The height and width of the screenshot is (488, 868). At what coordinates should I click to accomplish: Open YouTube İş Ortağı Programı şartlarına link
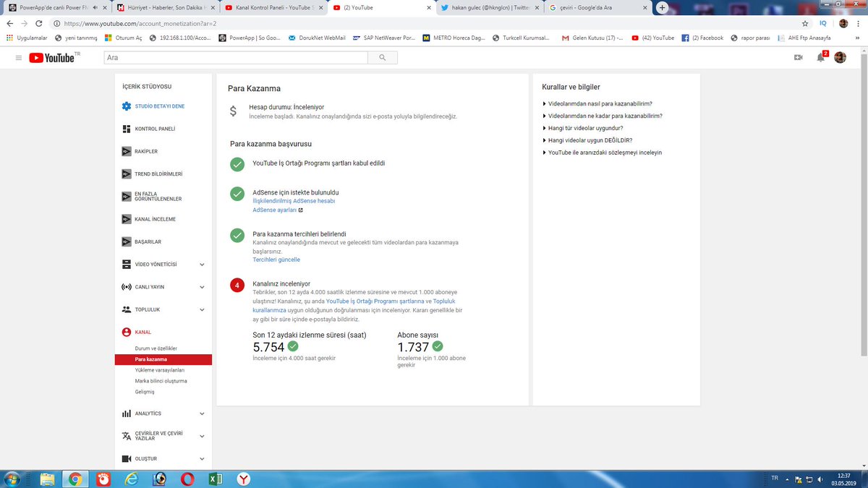tap(375, 301)
